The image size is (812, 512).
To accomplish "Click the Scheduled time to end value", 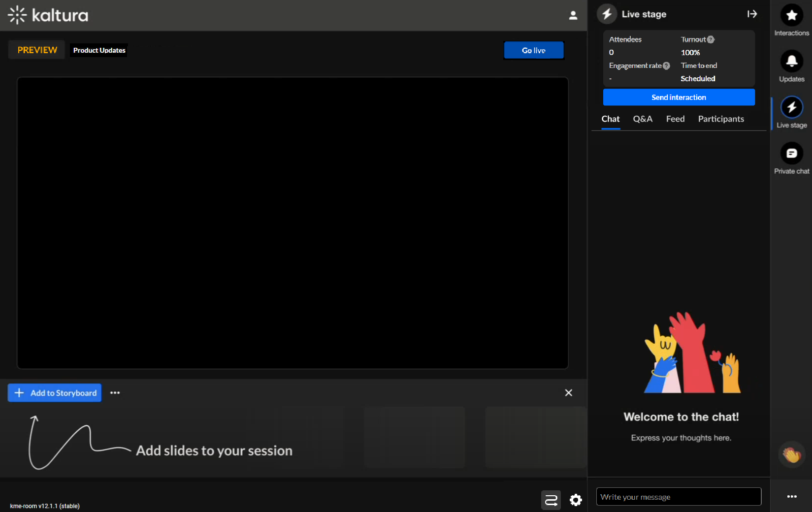I will click(698, 79).
